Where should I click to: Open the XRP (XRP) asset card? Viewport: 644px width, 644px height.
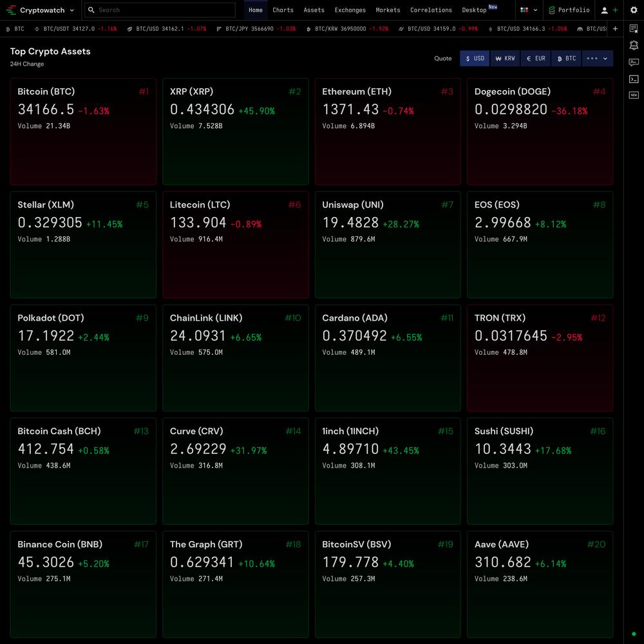click(x=236, y=131)
